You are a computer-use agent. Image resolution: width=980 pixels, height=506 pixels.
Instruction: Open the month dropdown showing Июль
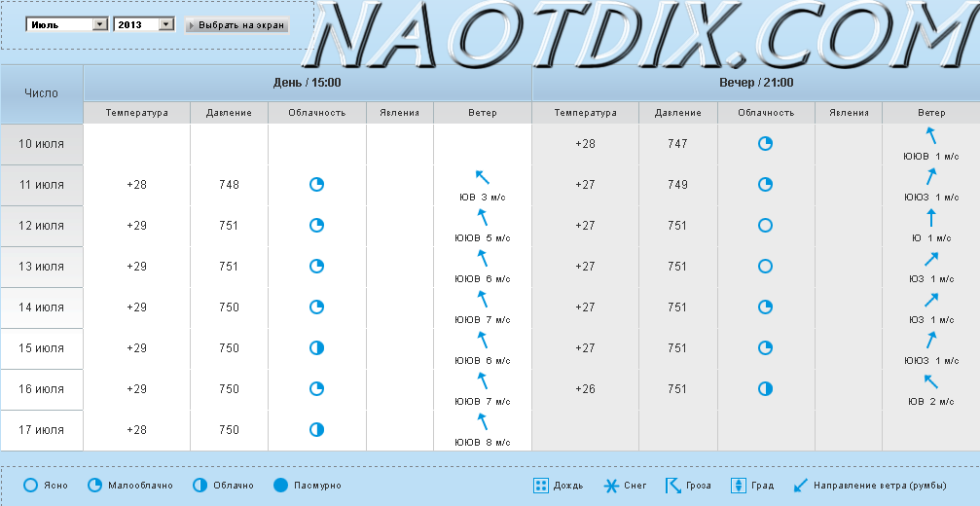[66, 24]
